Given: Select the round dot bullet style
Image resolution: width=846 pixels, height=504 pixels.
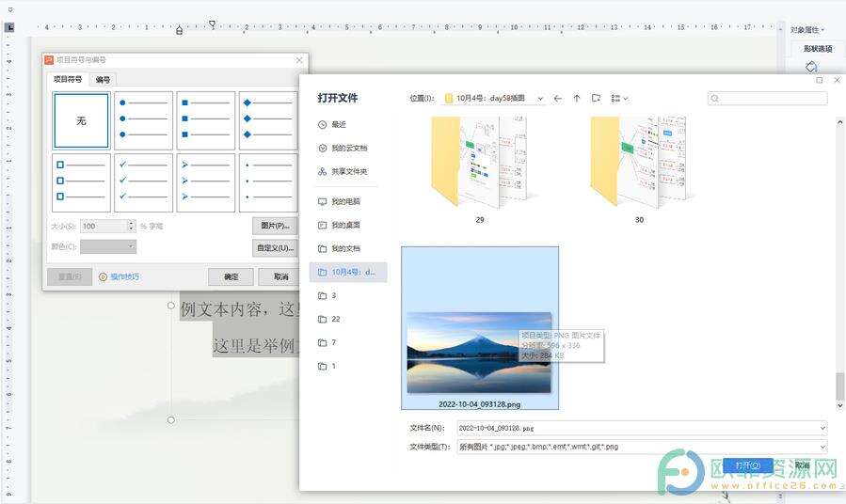Looking at the screenshot, I should coord(144,120).
